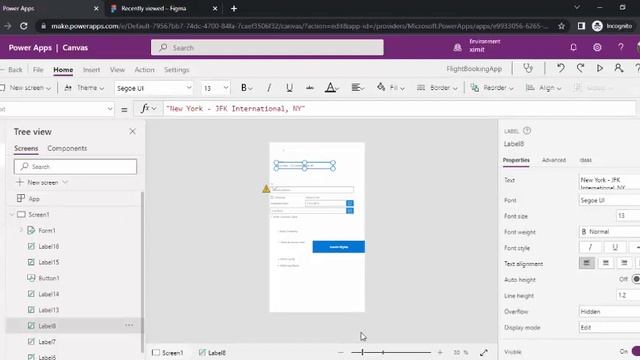
Task: Select Screen1 breadcrumb at the bottom
Action: (x=168, y=353)
